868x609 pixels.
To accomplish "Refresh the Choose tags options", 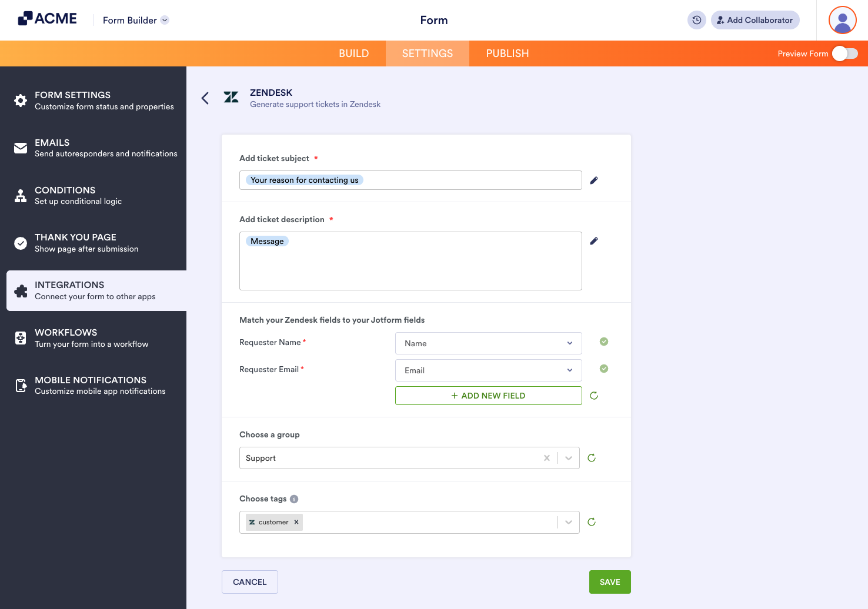I will tap(592, 522).
